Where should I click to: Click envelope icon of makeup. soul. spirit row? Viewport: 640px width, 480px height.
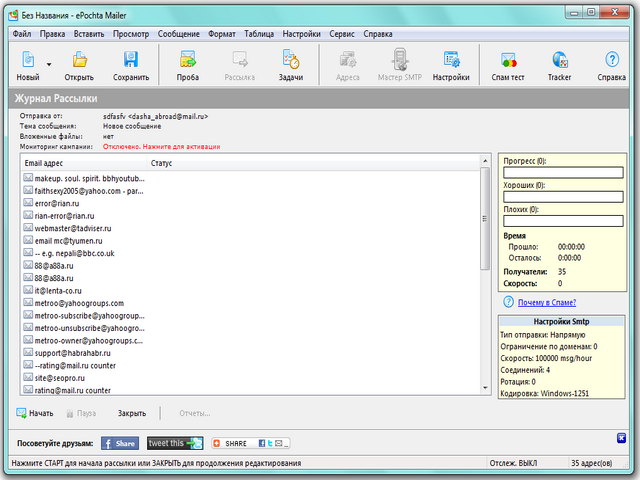click(28, 178)
